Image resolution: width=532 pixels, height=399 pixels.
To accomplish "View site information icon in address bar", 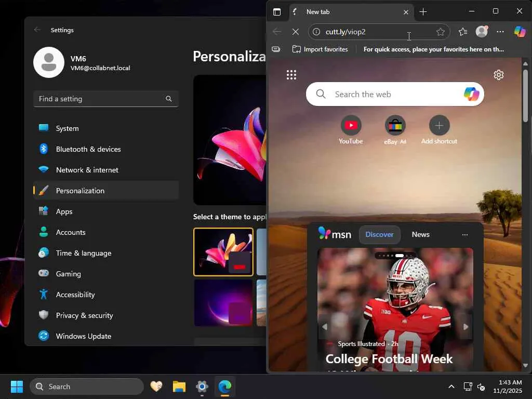I will (316, 32).
